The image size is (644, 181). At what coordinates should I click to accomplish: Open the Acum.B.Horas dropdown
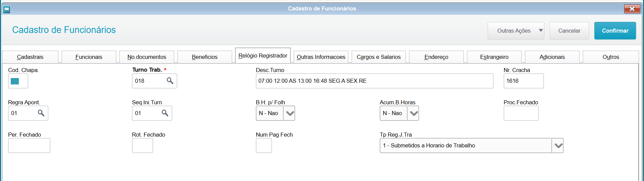point(413,113)
